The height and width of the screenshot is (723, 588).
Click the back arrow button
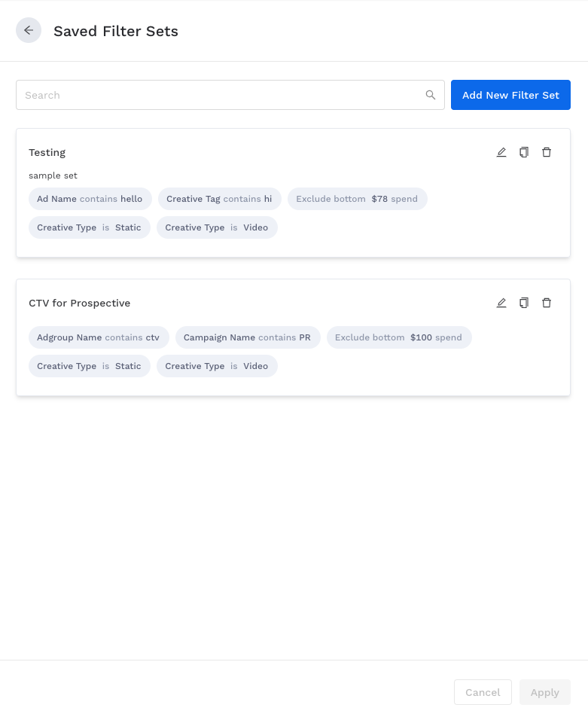(29, 30)
